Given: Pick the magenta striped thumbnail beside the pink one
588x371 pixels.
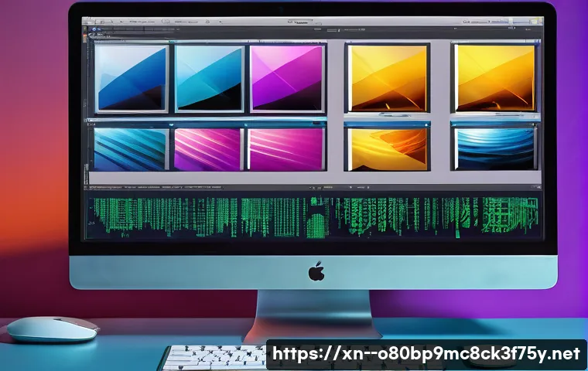Looking at the screenshot, I should click(285, 148).
